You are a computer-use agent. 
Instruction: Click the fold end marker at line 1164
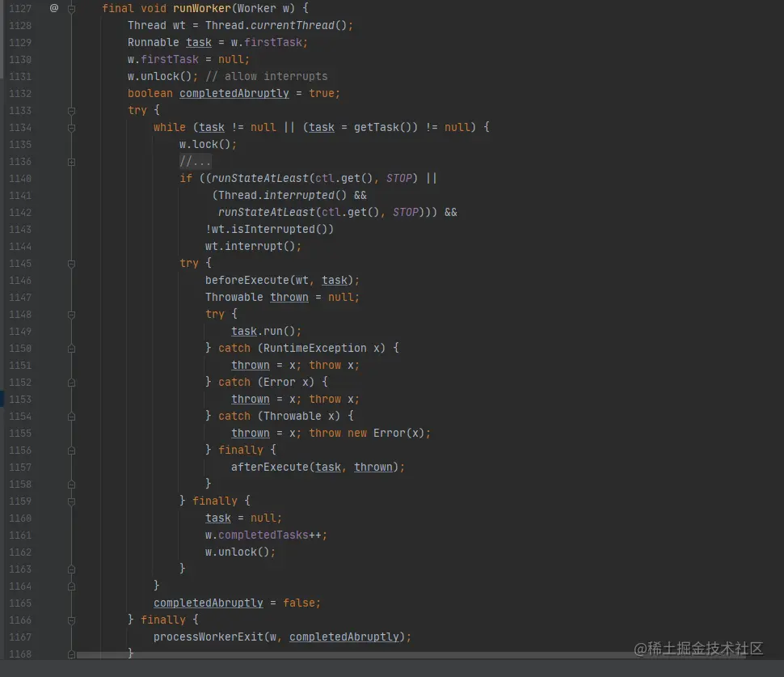71,586
